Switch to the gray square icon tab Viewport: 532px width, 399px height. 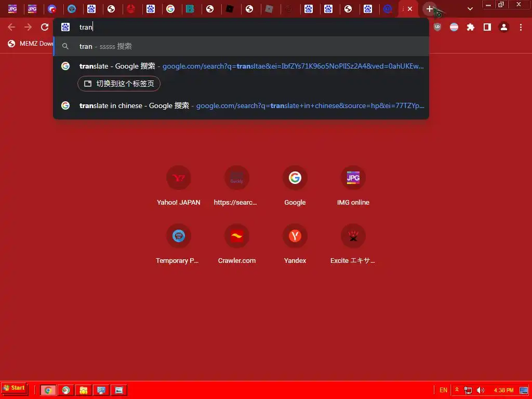click(269, 9)
